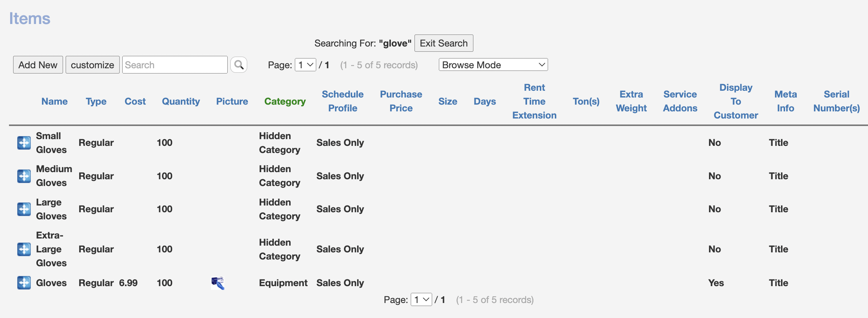868x318 pixels.
Task: Open the bottom Page number dropdown
Action: (x=421, y=300)
